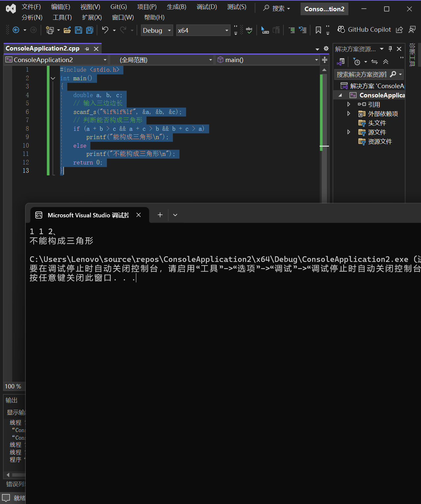Open the Solution Explorer window options arrow
Image resolution: width=421 pixels, height=504 pixels.
tap(382, 49)
